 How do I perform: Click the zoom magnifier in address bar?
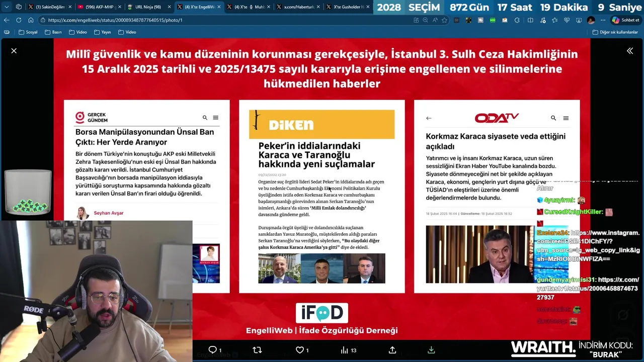point(426,20)
